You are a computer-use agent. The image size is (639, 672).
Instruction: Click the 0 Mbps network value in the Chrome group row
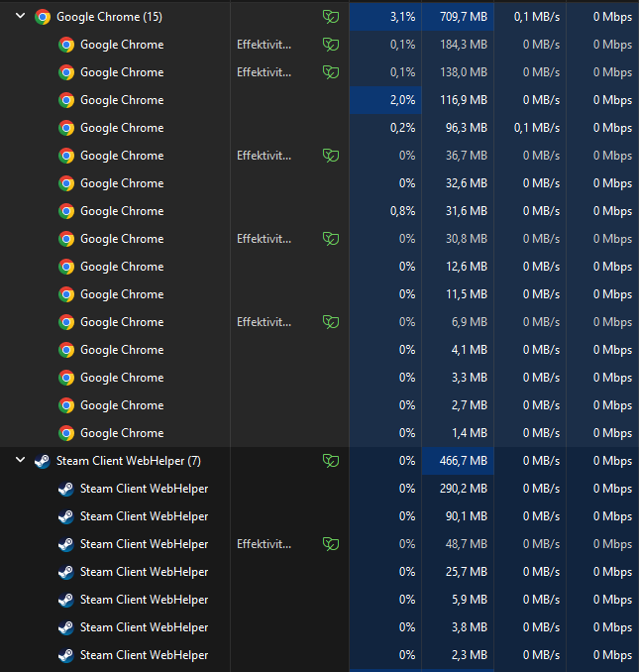click(612, 17)
